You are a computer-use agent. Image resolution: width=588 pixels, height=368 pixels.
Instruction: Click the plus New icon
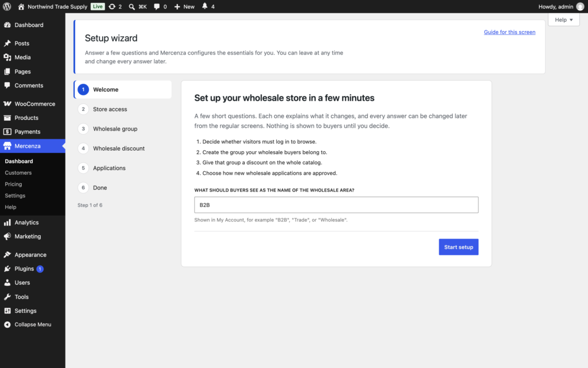click(x=177, y=6)
